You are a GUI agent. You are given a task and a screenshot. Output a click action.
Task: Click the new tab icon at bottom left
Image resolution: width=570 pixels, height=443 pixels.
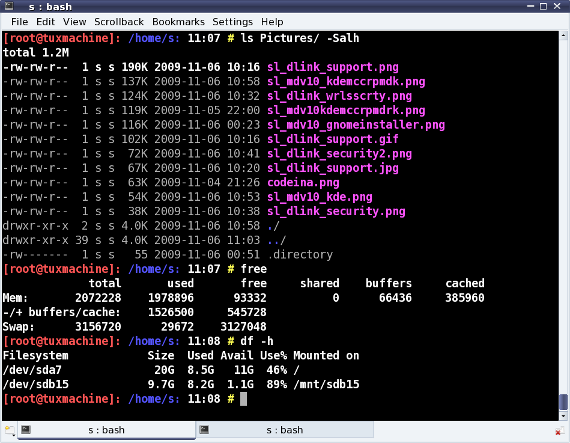click(10, 431)
